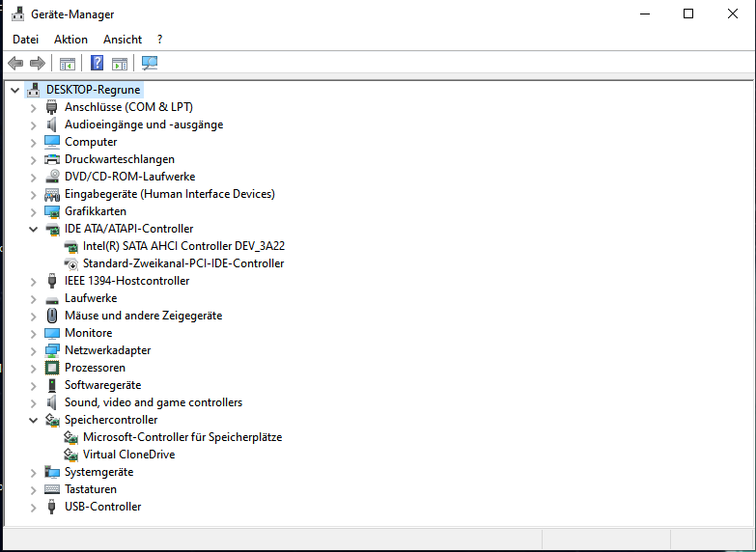The image size is (756, 552).
Task: Open the Ansicht menu
Action: [x=123, y=40]
